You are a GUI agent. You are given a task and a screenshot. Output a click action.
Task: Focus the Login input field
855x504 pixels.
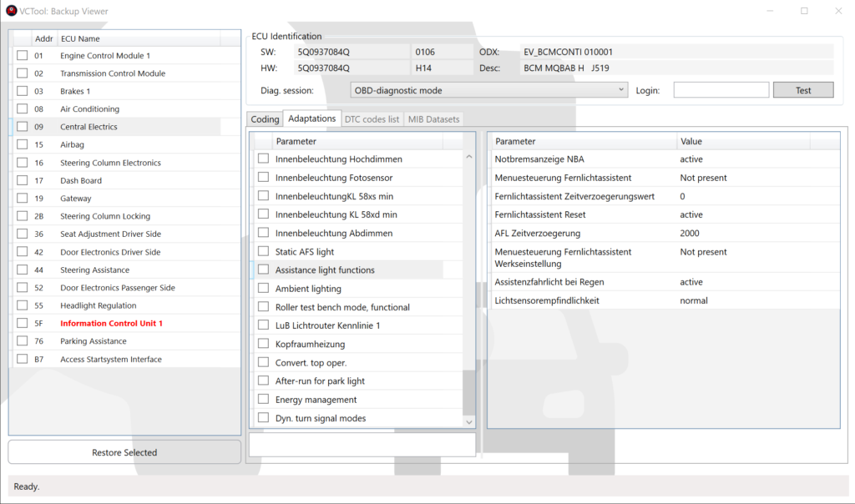(721, 90)
